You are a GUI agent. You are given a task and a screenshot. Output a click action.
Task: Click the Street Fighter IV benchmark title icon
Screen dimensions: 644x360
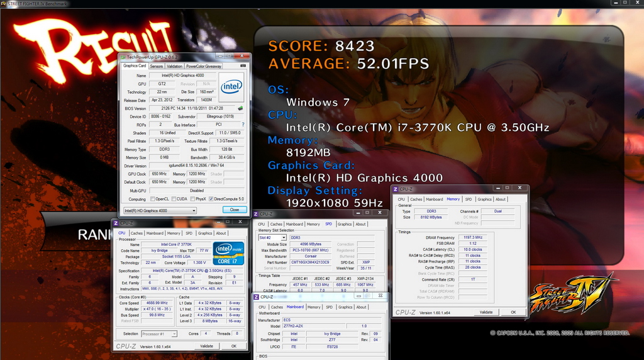point(4,3)
